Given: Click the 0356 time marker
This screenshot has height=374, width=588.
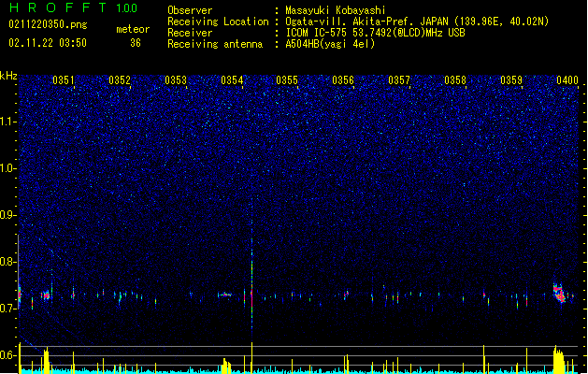Looking at the screenshot, I should 343,80.
